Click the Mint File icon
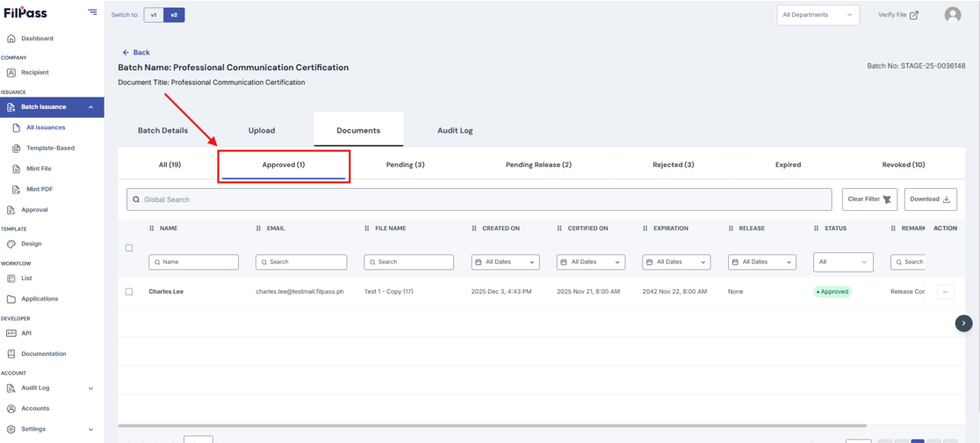Viewport: 980px width, 443px height. click(17, 169)
